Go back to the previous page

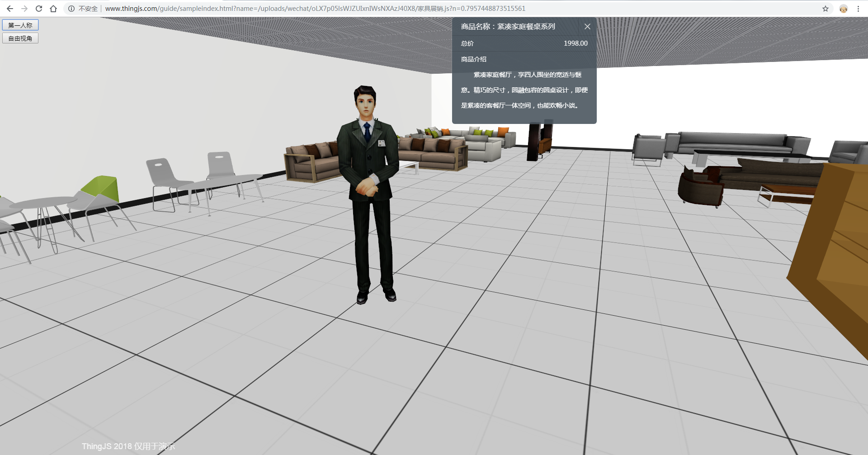tap(10, 8)
